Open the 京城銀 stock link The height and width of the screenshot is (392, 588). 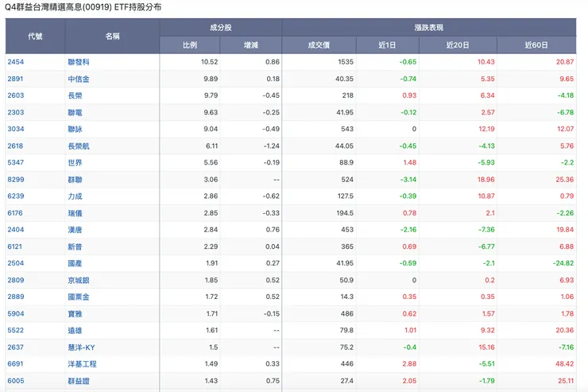(79, 281)
